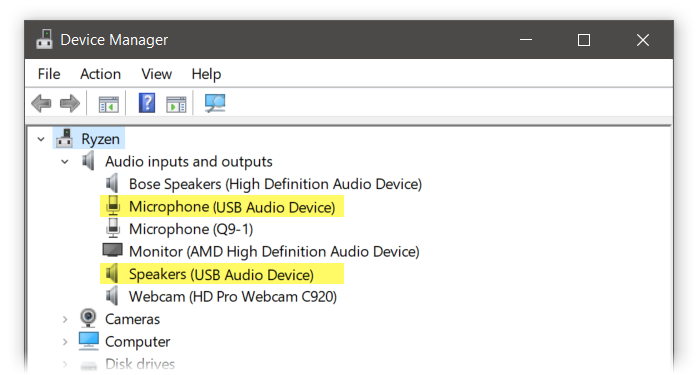Click the Show/Hide Console Tree icon
The width and height of the screenshot is (698, 375).
tap(109, 104)
